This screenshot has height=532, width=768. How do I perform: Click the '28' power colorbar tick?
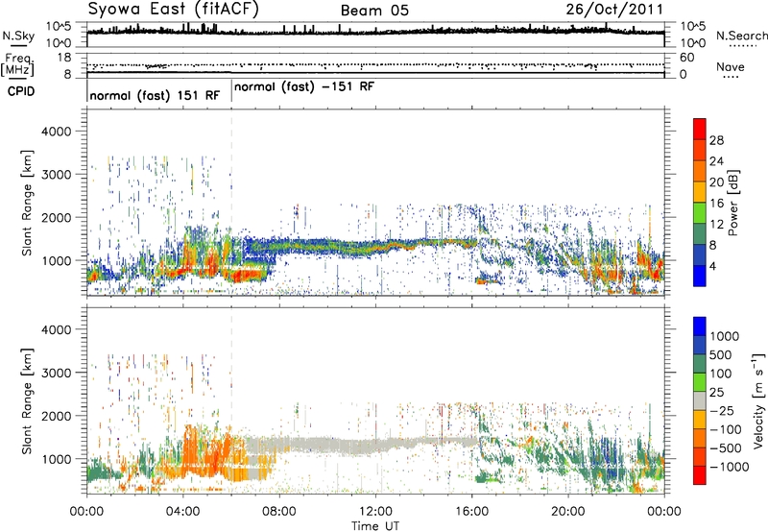716,140
